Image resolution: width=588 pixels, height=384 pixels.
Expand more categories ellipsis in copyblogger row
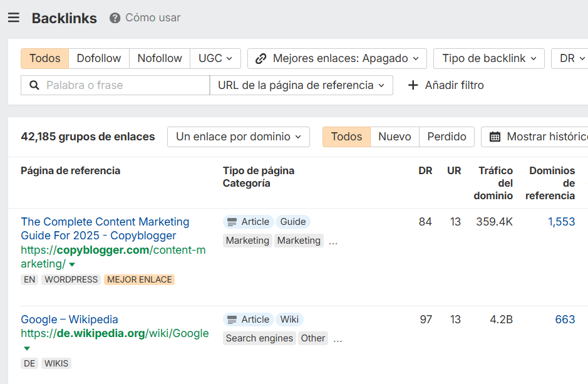pos(333,242)
